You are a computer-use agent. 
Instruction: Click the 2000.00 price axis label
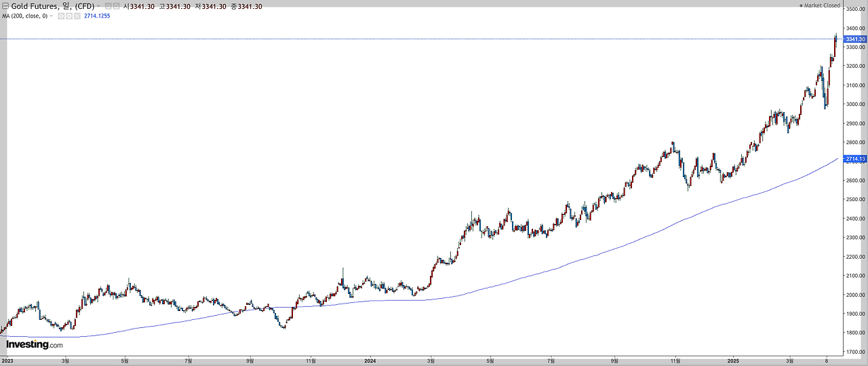(x=856, y=295)
